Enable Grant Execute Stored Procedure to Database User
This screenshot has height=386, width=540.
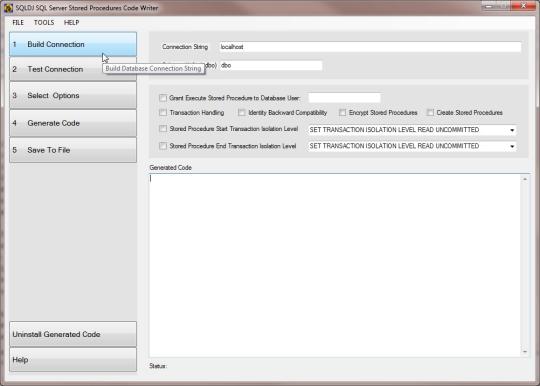[163, 98]
